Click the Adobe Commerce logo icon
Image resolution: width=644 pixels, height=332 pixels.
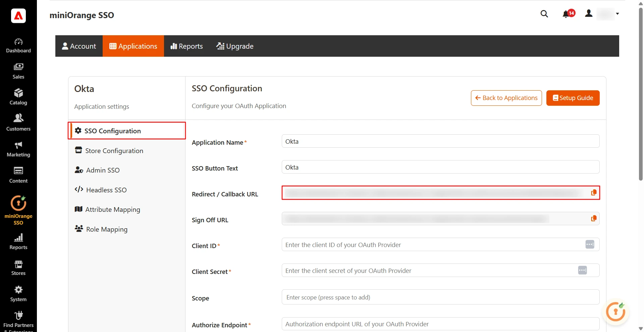18,15
